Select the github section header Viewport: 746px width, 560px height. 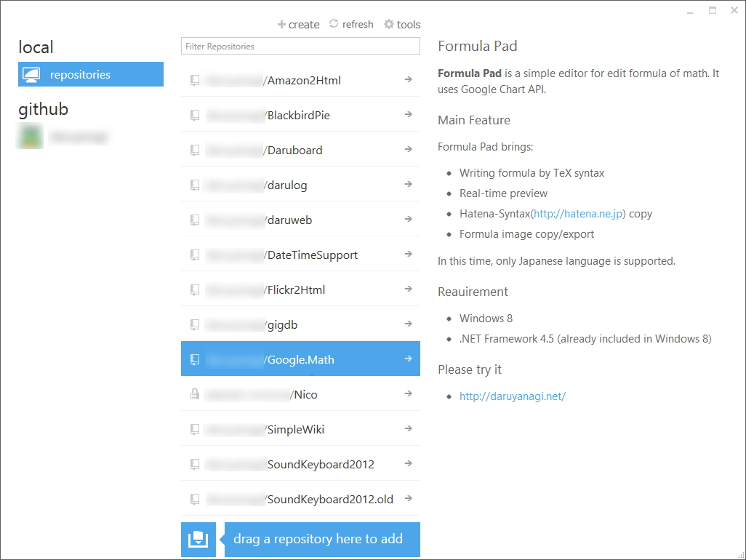tap(43, 109)
